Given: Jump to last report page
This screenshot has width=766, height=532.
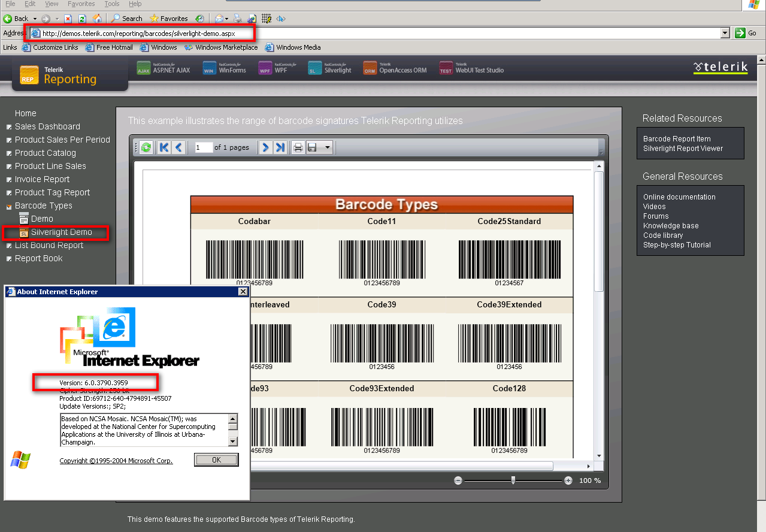Looking at the screenshot, I should (280, 147).
